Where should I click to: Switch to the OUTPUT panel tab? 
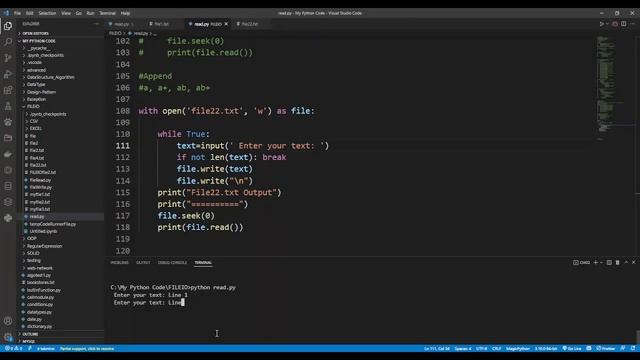click(143, 262)
